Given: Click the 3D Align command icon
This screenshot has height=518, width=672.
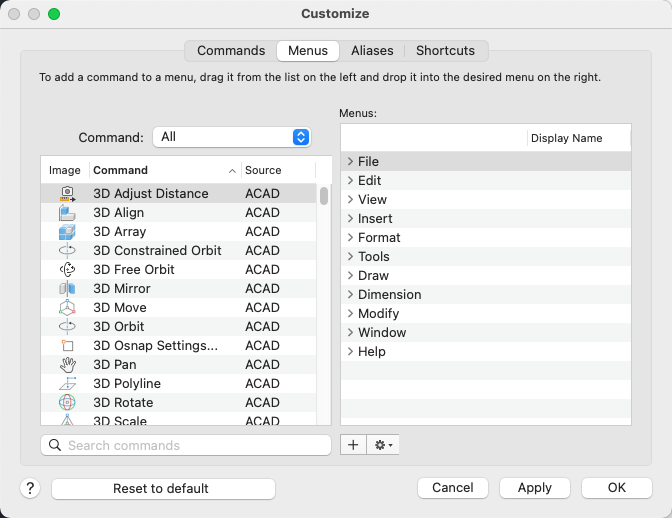Looking at the screenshot, I should pyautogui.click(x=68, y=213).
